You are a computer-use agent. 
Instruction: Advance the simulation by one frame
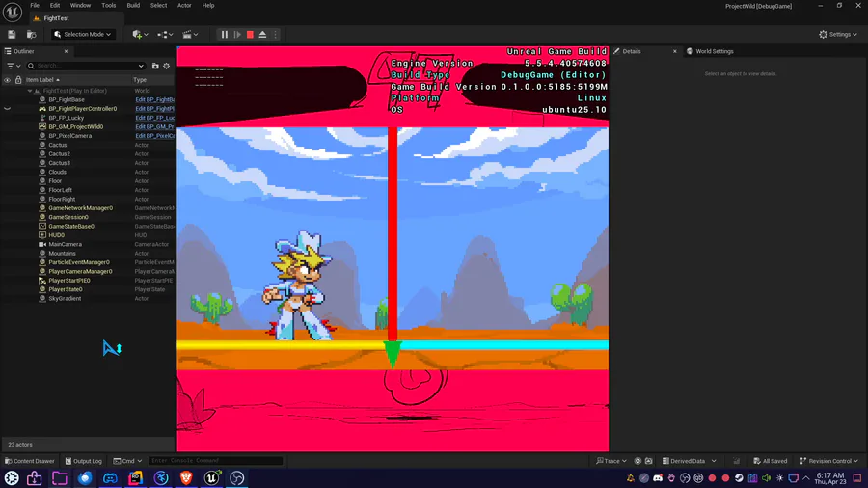click(x=237, y=35)
